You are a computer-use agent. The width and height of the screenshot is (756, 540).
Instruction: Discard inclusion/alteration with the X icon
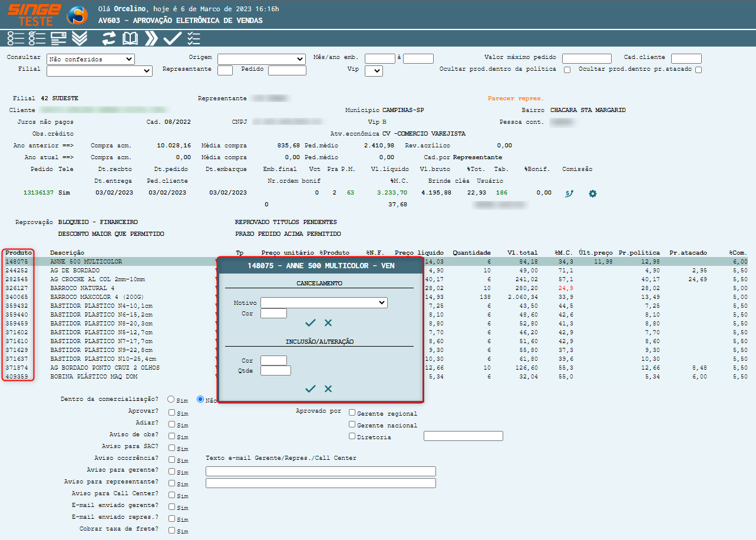tap(328, 389)
